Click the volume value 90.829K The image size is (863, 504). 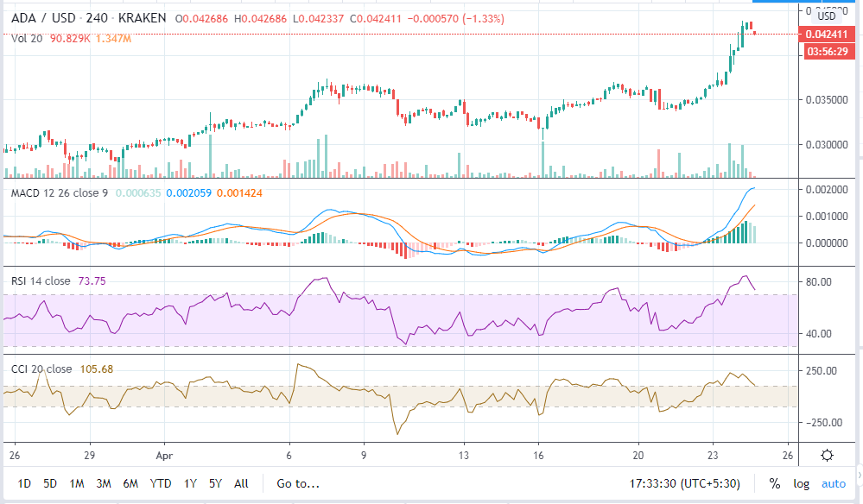(x=70, y=39)
